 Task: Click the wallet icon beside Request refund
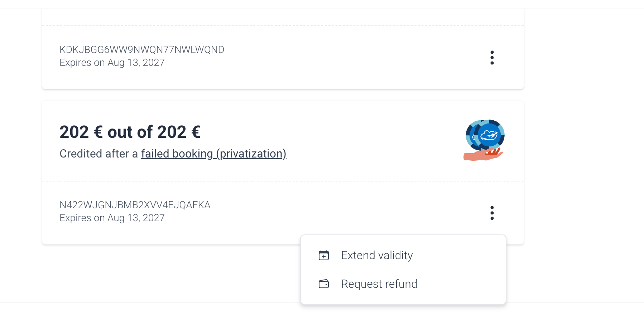tap(324, 284)
